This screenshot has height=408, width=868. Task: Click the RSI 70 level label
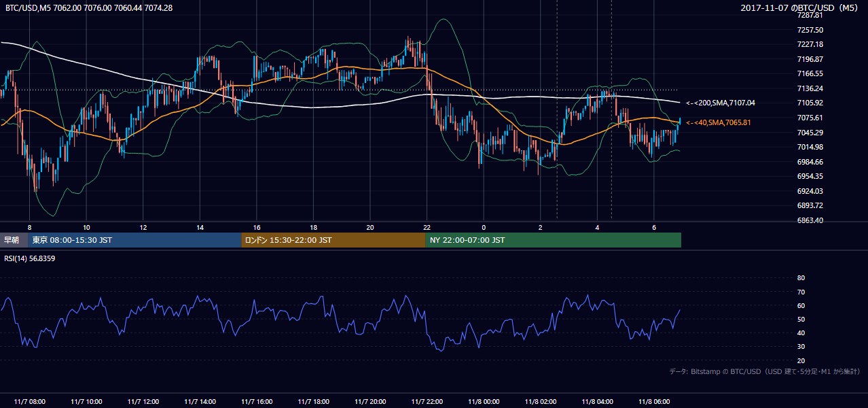pyautogui.click(x=801, y=292)
